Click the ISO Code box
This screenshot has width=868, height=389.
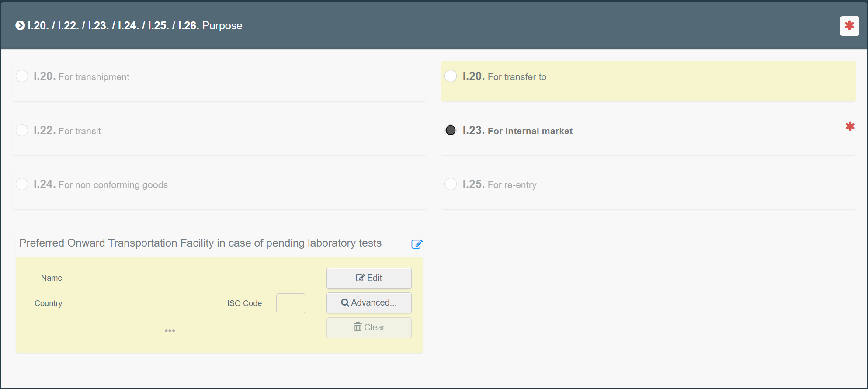290,303
